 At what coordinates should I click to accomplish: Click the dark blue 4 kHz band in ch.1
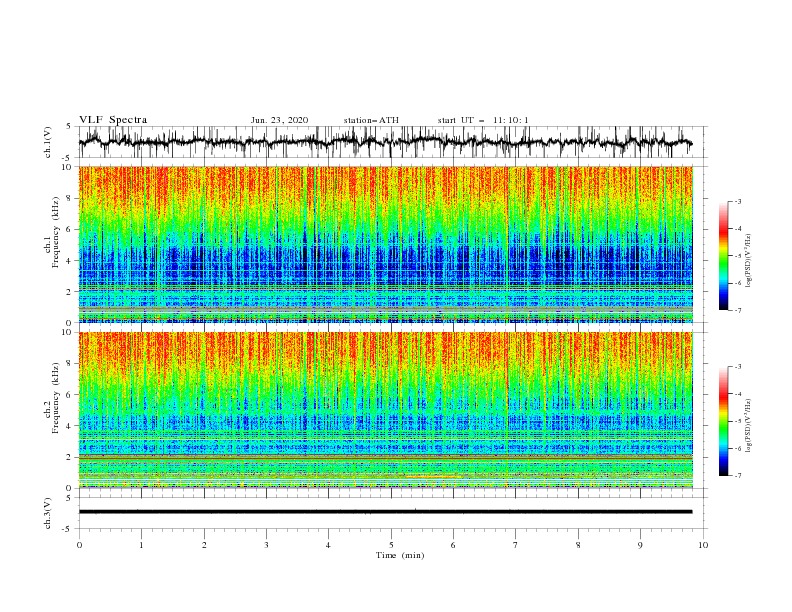(386, 263)
